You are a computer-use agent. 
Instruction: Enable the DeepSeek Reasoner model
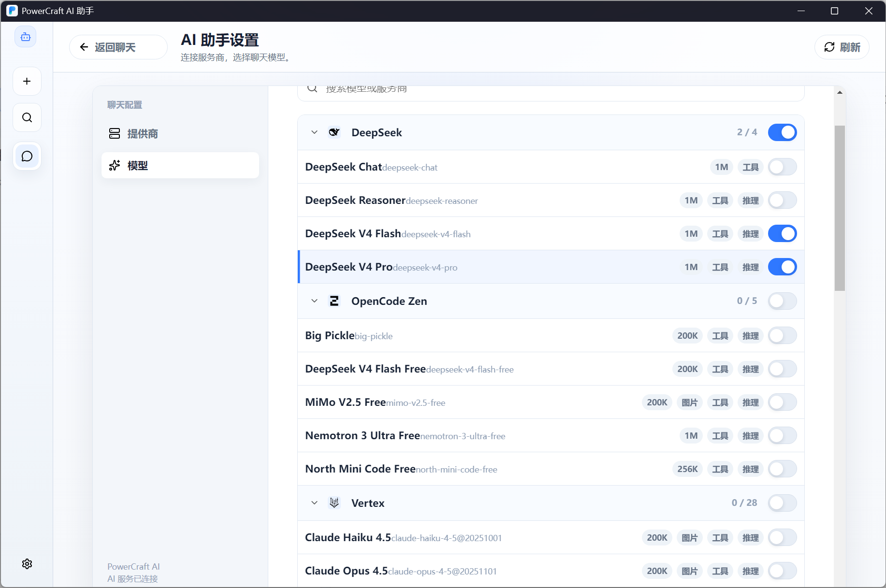(783, 201)
